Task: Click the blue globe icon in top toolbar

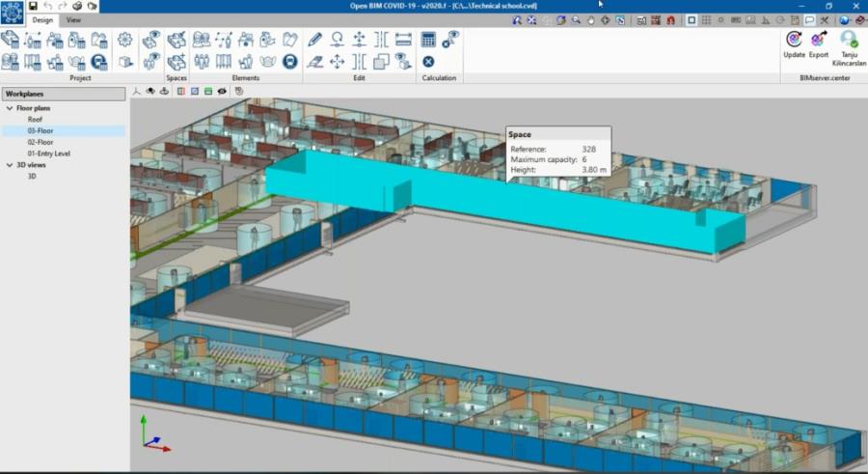Action: click(x=844, y=20)
